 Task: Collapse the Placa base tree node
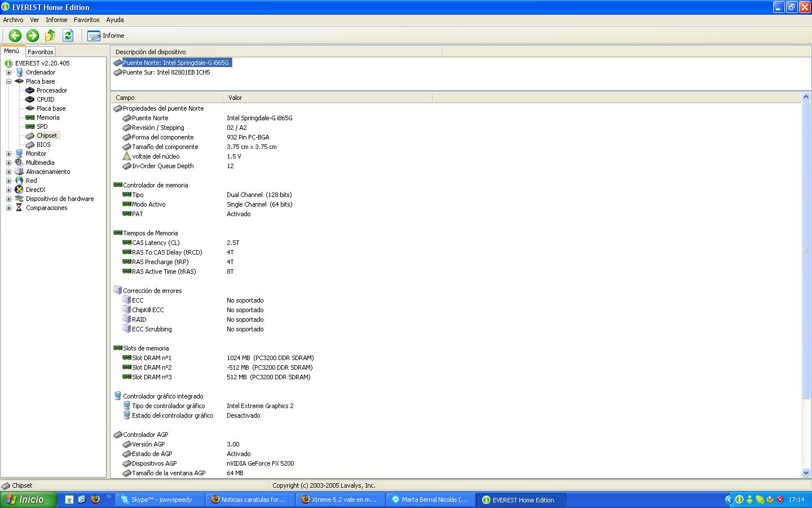point(8,81)
